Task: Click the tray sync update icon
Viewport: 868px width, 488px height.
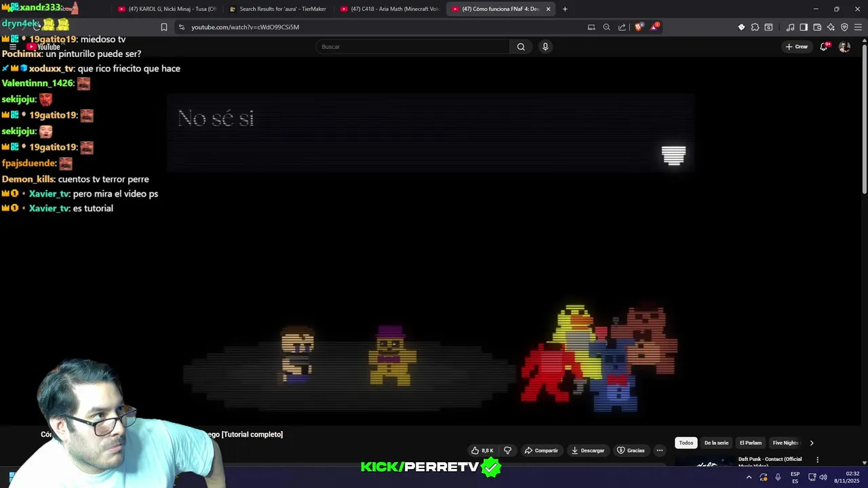Action: point(764,477)
